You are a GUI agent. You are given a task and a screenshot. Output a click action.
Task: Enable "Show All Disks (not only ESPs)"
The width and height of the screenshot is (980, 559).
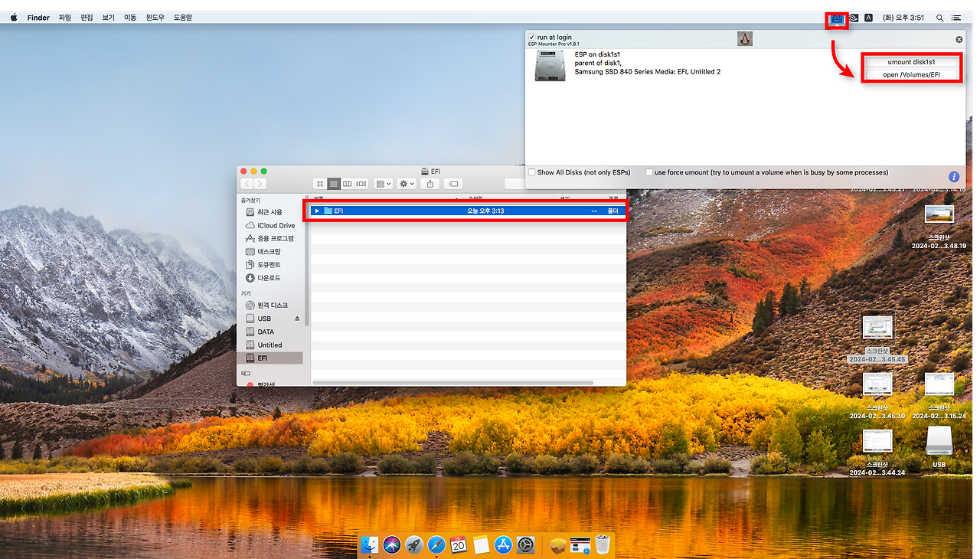tap(532, 172)
